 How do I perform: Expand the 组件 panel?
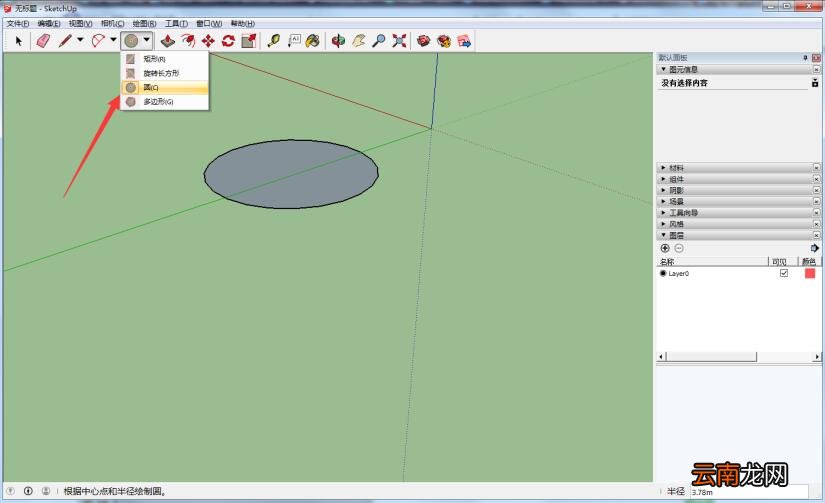[x=739, y=179]
